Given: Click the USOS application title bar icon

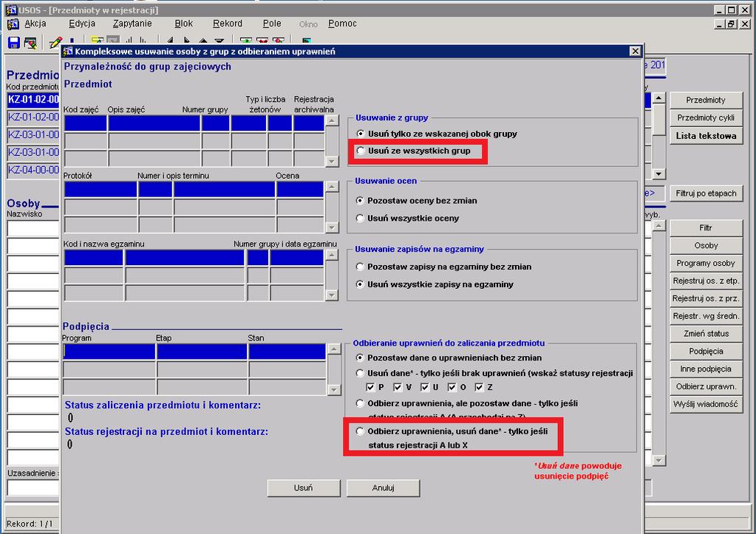Looking at the screenshot, I should [10, 10].
